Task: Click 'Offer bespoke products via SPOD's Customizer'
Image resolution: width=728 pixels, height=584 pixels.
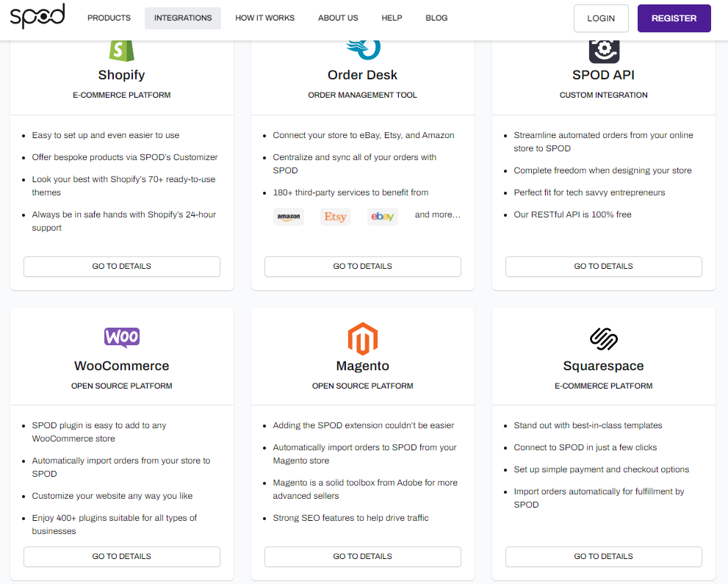Action: coord(125,157)
